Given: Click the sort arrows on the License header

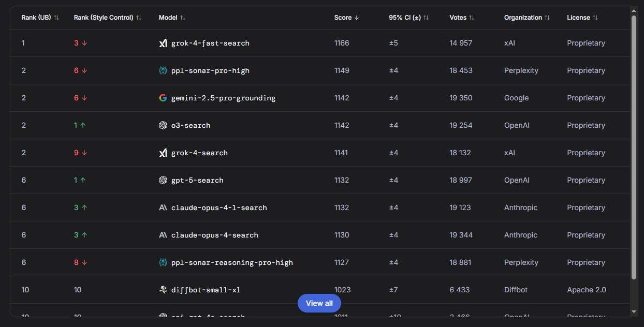Looking at the screenshot, I should point(596,17).
